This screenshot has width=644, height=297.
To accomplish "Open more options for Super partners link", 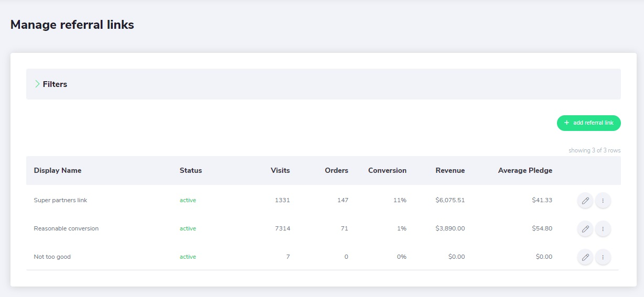I will click(x=603, y=200).
